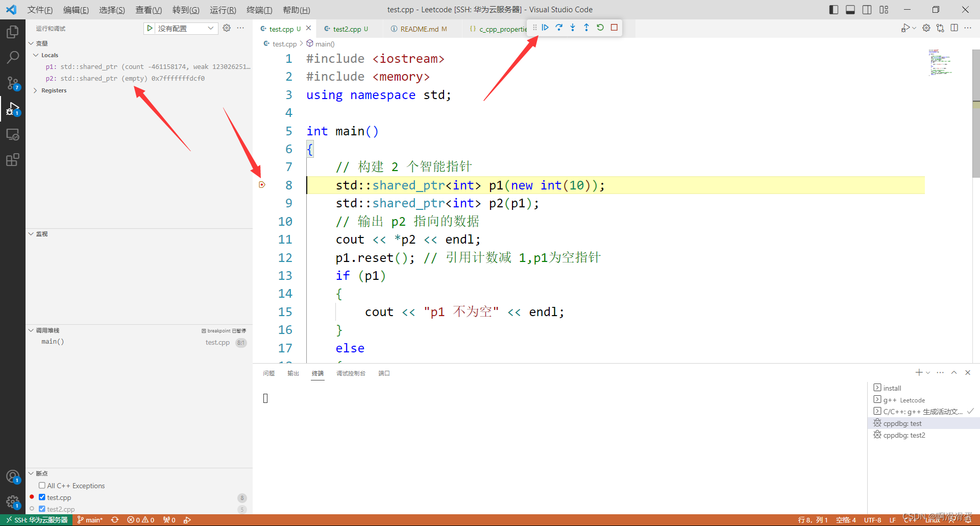Open the customize layout icon
Viewport: 980px width, 526px height.
point(884,10)
